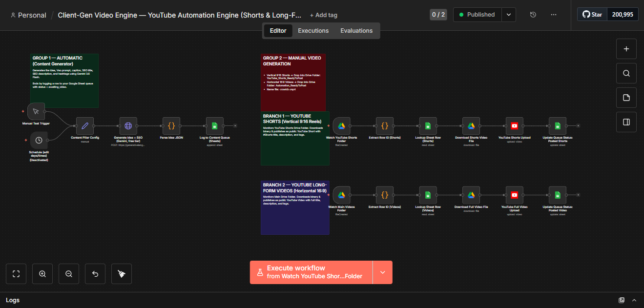The height and width of the screenshot is (308, 644).
Task: Open the YouTube Shorts Upload node
Action: [x=514, y=126]
